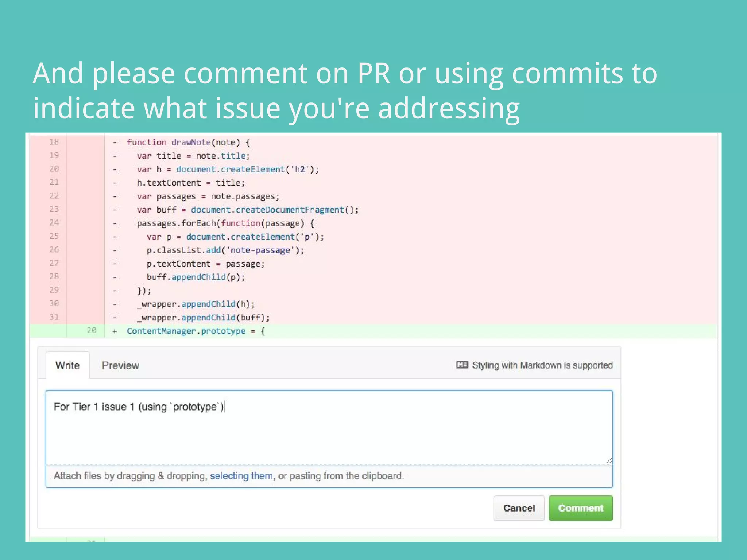Click the plus marker on added line
Image resolution: width=747 pixels, height=560 pixels.
pyautogui.click(x=115, y=331)
